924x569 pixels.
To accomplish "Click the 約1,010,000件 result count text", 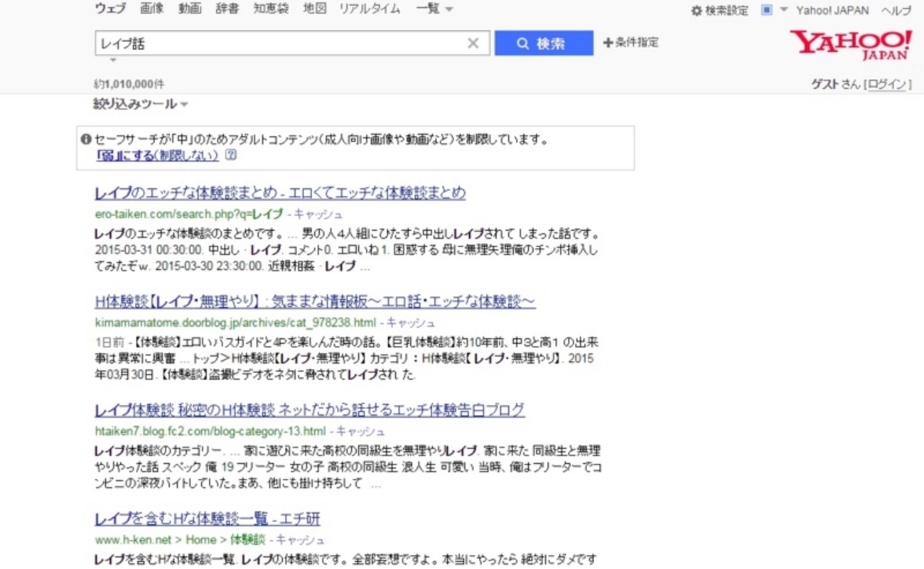I will 129,85.
